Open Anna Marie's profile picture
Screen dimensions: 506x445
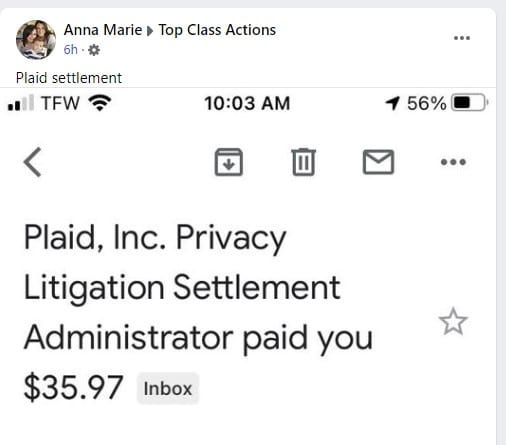click(36, 40)
